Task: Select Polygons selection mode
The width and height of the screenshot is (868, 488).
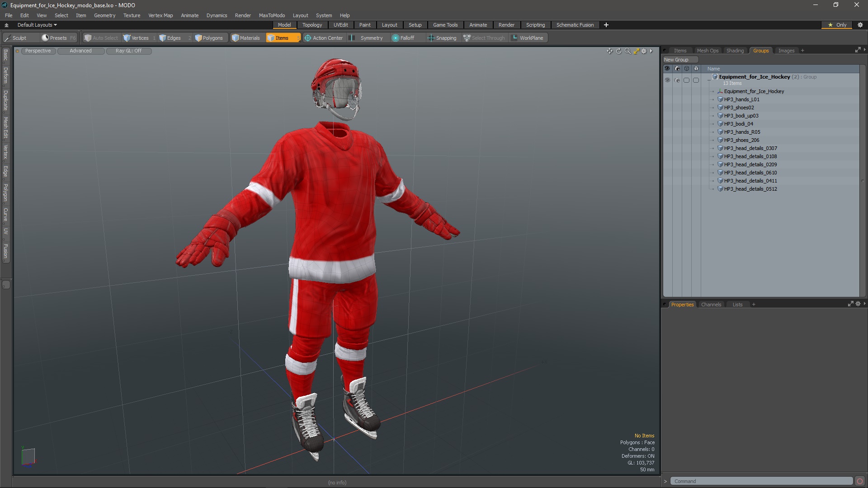Action: click(x=209, y=38)
